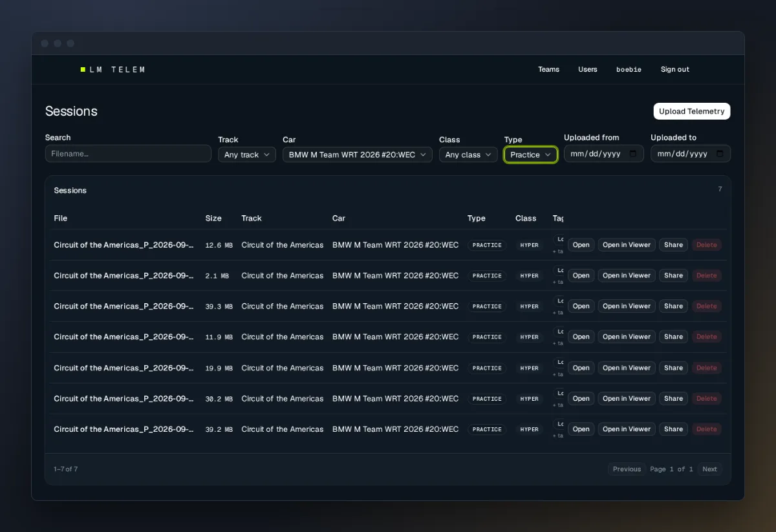Screen dimensions: 776x532
Task: Open the 2.1 MB session
Action: (581, 275)
